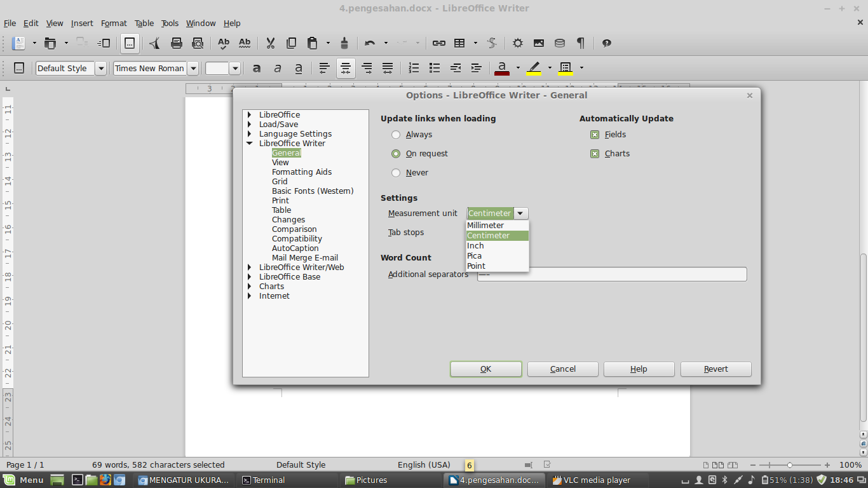Screen dimensions: 868x488
Task: Click the Help button in dialog
Action: coord(639,369)
